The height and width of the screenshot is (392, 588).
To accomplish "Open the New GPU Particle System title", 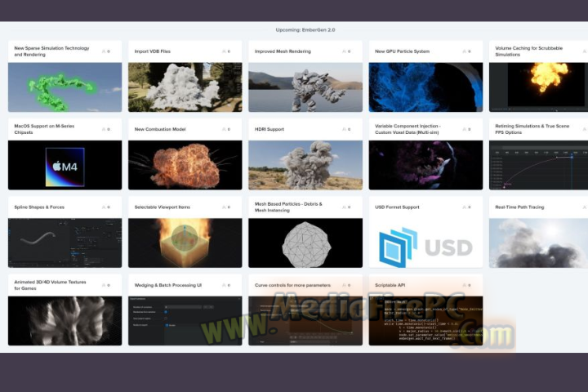I will click(402, 51).
